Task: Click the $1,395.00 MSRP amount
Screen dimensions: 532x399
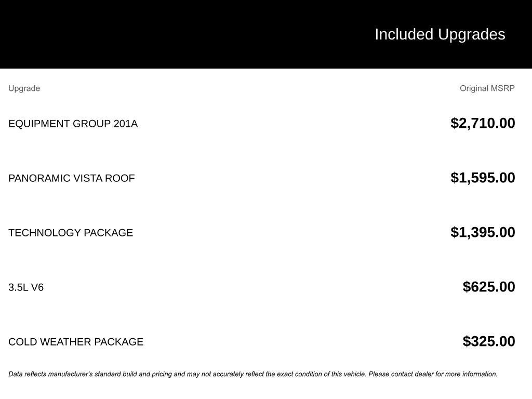Action: 483,232
